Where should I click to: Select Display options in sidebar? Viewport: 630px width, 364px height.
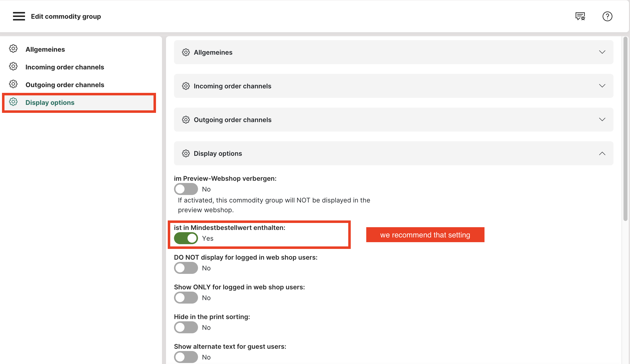coord(50,103)
